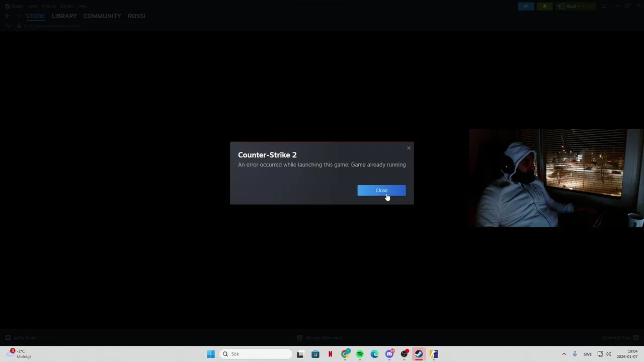The image size is (644, 362).
Task: Open Friends & Chat in Steam footer
Action: tap(620, 338)
